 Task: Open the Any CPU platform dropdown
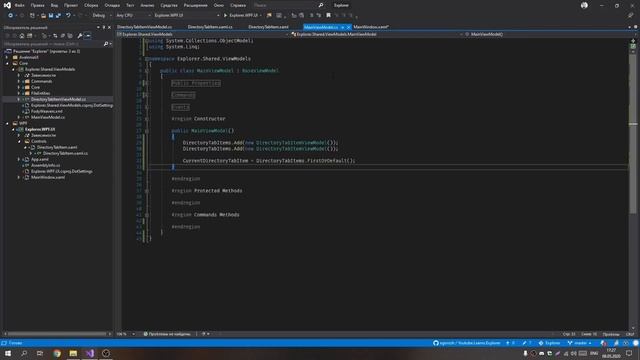pyautogui.click(x=133, y=16)
